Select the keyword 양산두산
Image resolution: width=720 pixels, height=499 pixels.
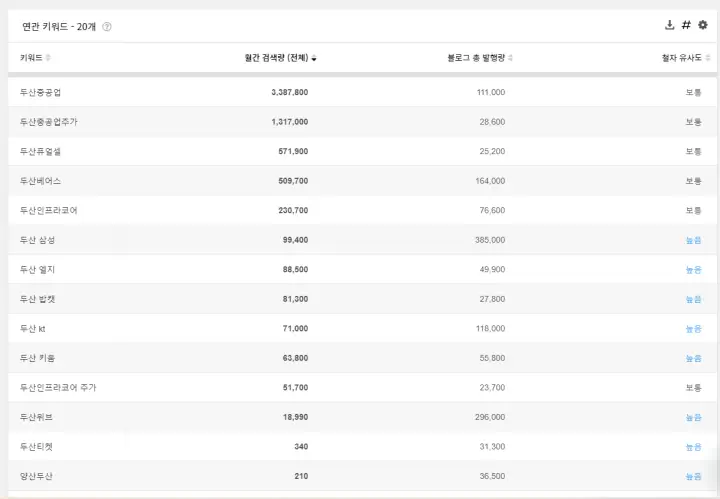[x=36, y=476]
